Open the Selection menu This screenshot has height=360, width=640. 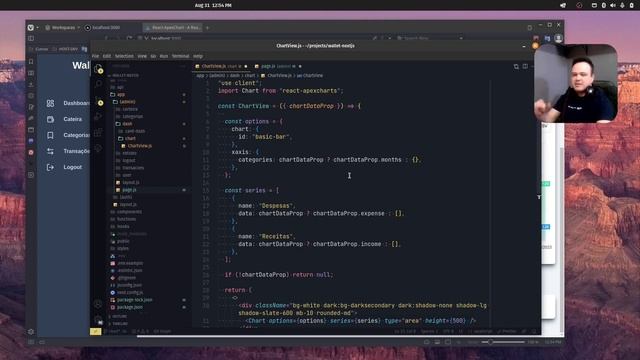coord(124,56)
